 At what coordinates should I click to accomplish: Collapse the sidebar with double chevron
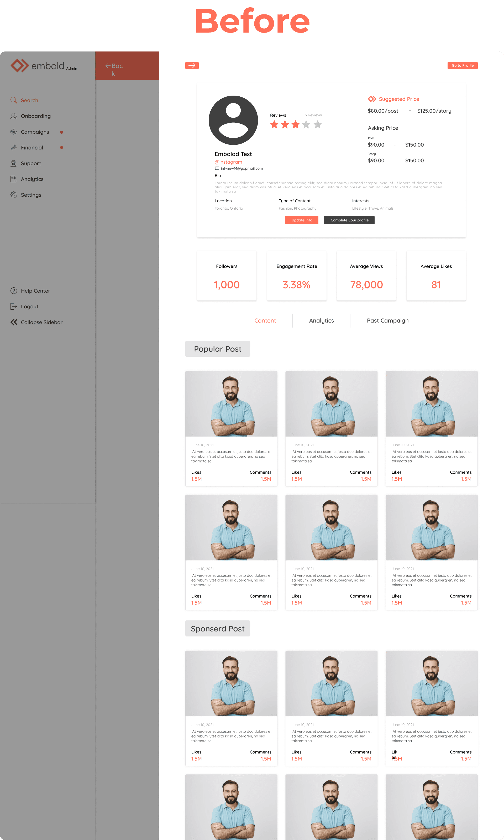(14, 322)
